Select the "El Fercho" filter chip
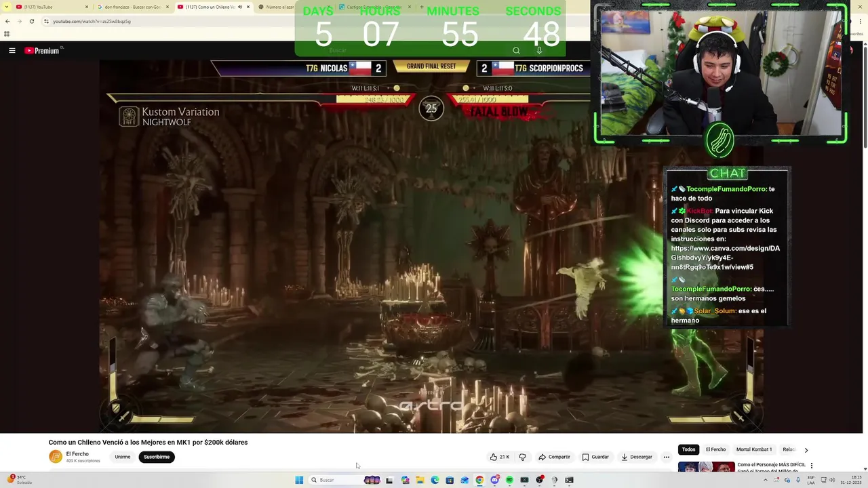Viewport: 868px width, 488px height. coord(715,449)
